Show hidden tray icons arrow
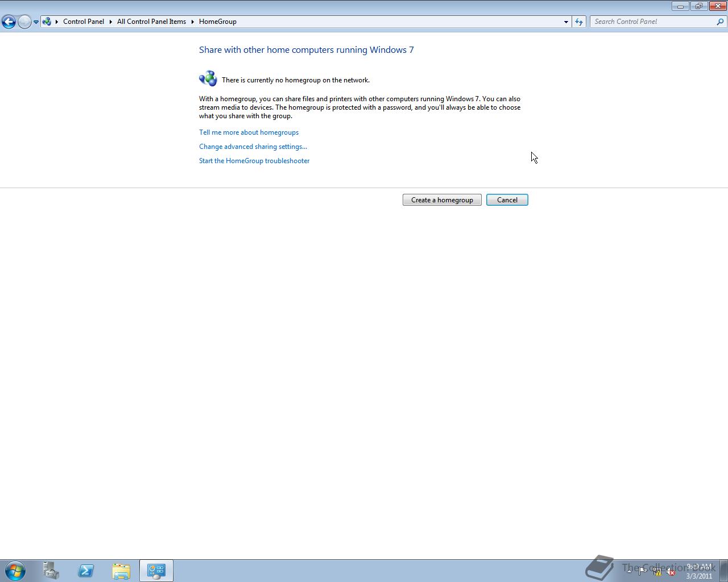Screen dimensions: 728x582 pos(628,571)
